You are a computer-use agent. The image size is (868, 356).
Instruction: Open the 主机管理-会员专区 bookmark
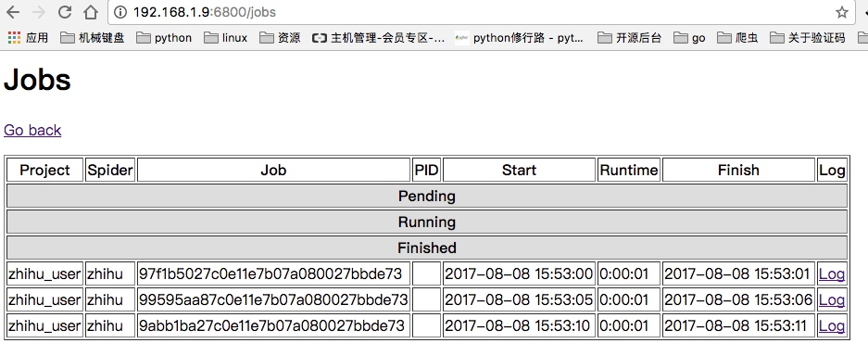point(379,38)
